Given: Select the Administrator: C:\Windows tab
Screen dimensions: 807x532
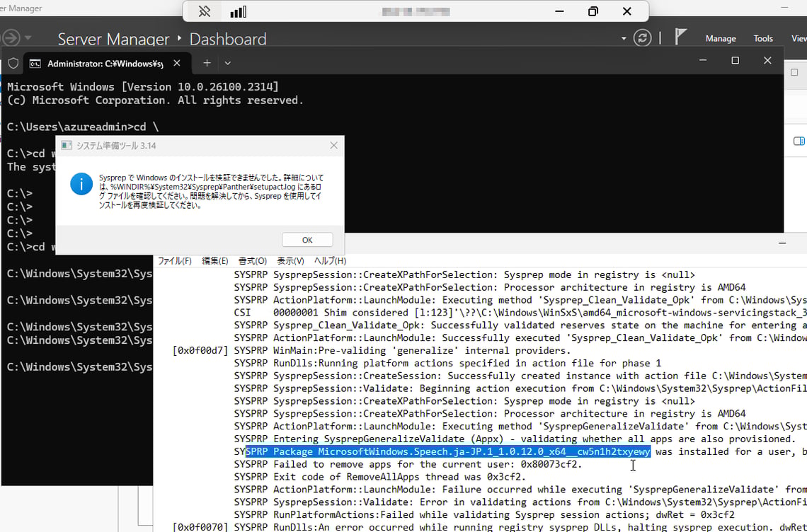Looking at the screenshot, I should [99, 63].
